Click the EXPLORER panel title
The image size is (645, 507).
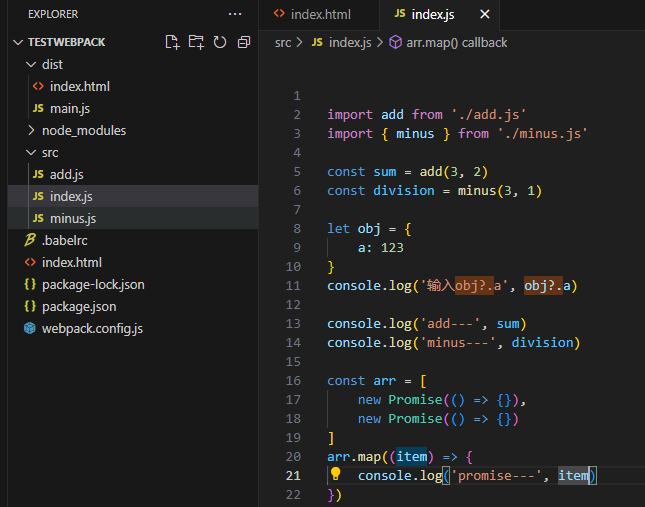53,14
